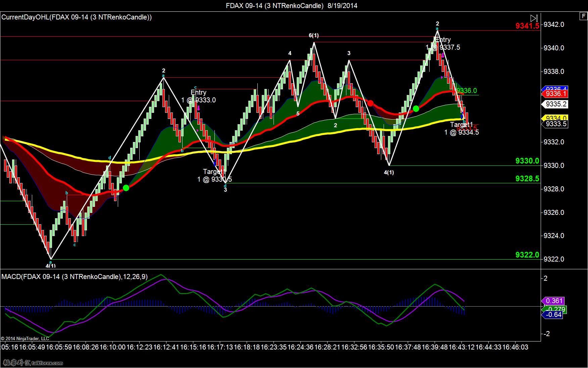Select the MACD indicator label
The image size is (588, 368).
[x=75, y=277]
